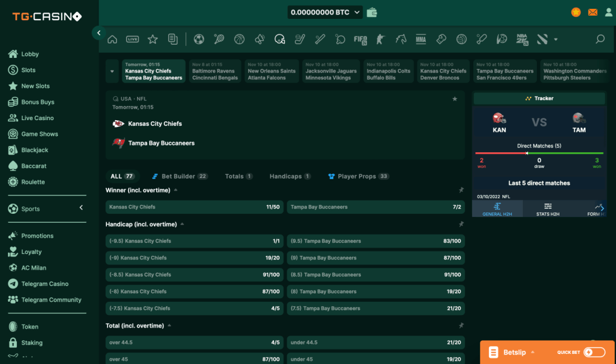Favorite the Chiefs vs Buccaneers match

click(x=455, y=99)
